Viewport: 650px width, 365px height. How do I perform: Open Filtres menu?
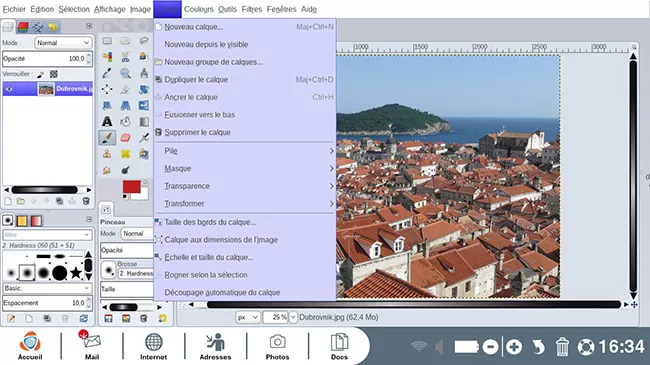(252, 9)
